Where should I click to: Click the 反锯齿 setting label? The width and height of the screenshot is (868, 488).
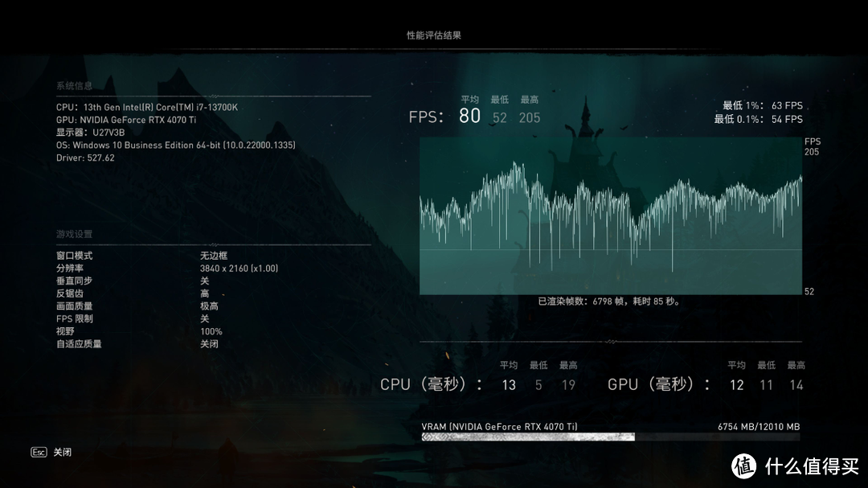70,293
